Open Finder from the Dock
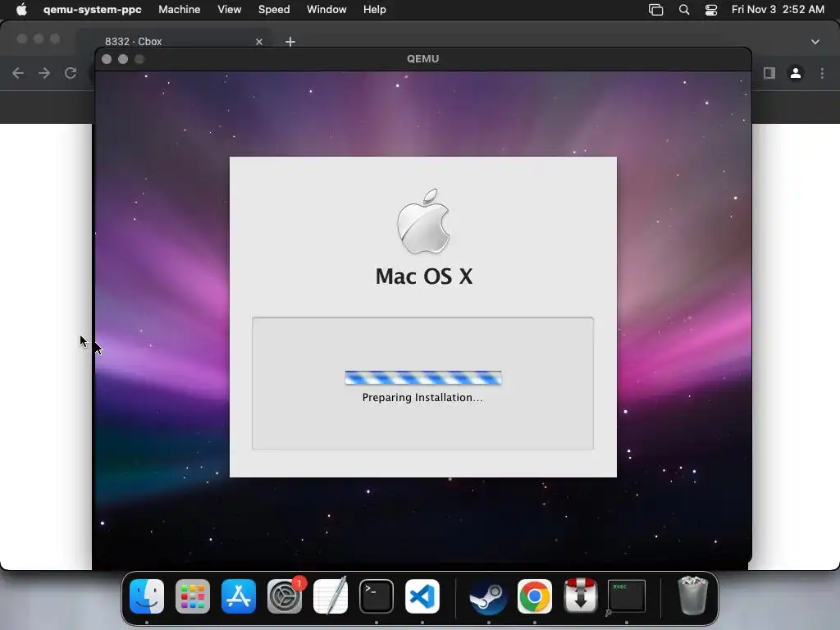This screenshot has height=630, width=840. pos(147,596)
